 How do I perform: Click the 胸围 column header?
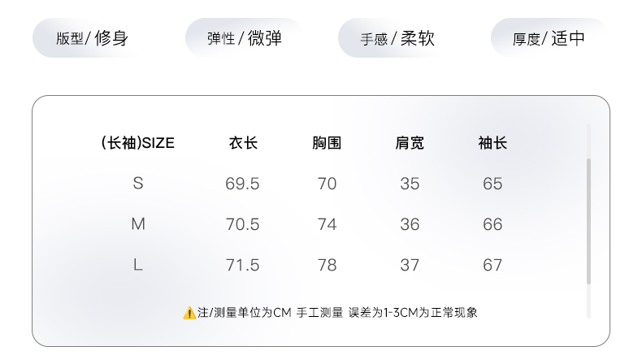point(327,144)
